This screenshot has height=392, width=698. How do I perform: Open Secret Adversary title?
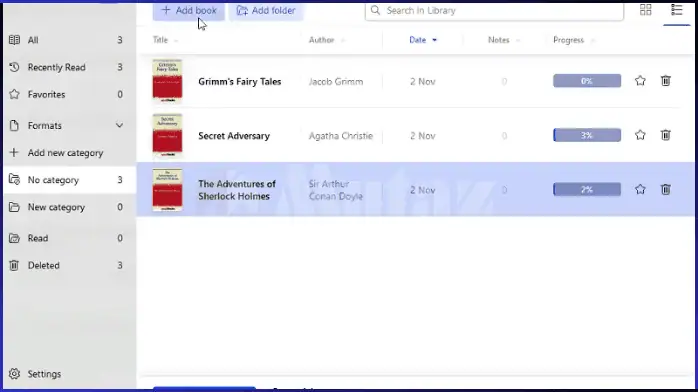tap(234, 136)
